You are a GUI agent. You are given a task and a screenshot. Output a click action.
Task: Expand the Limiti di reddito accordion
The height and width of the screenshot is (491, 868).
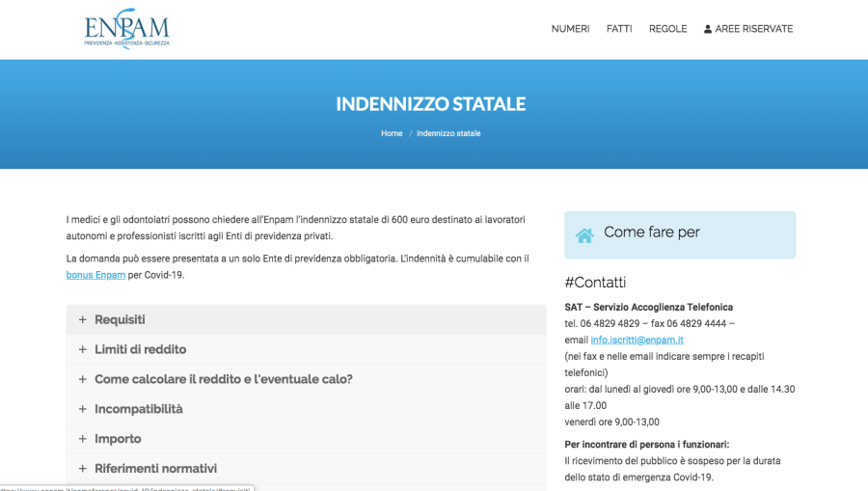coord(140,349)
